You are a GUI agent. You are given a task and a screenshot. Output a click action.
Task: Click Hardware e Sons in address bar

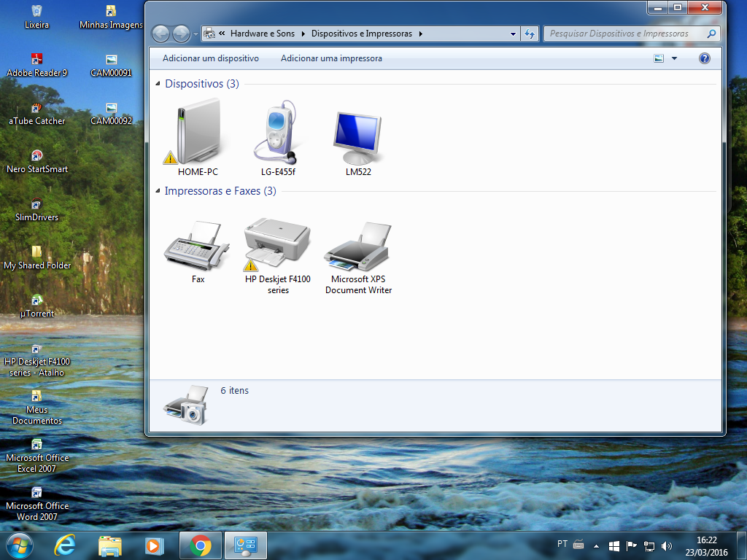tap(263, 34)
